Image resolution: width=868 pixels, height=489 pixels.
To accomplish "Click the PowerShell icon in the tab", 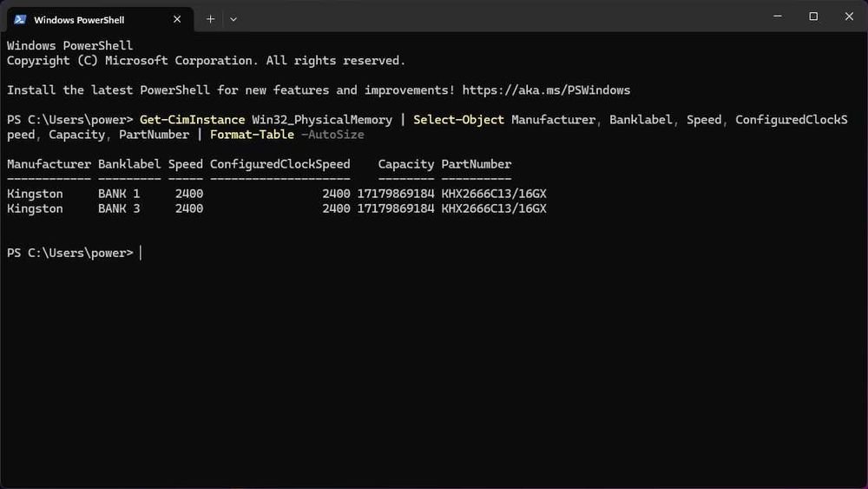I will 20,18.
